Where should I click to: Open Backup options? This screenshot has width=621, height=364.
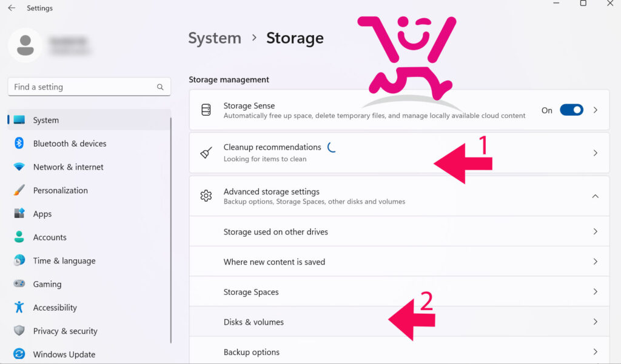[x=399, y=351]
